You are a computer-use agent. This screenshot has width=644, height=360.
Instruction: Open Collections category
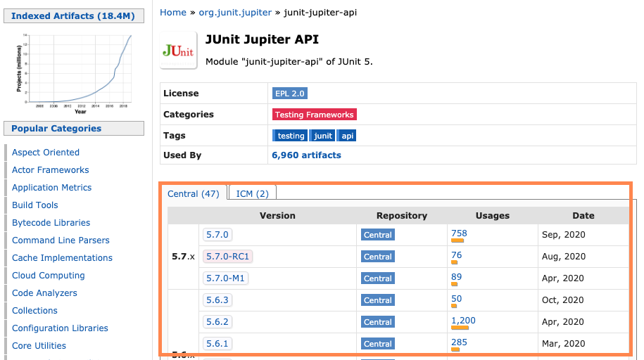pyautogui.click(x=34, y=311)
